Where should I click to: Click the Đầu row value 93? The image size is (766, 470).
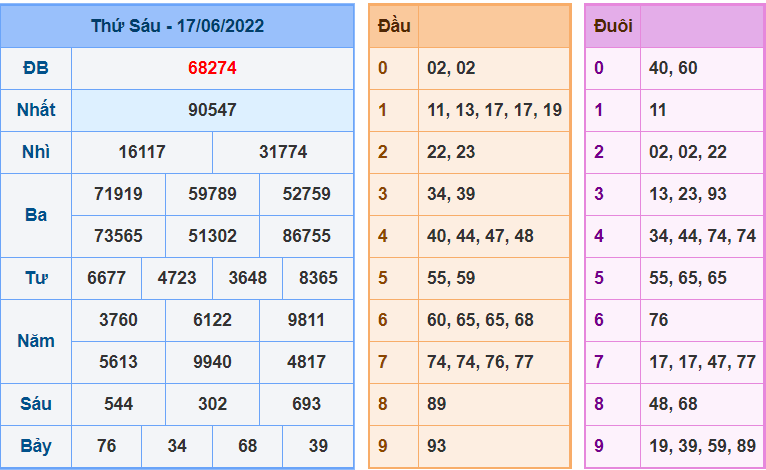pos(437,446)
